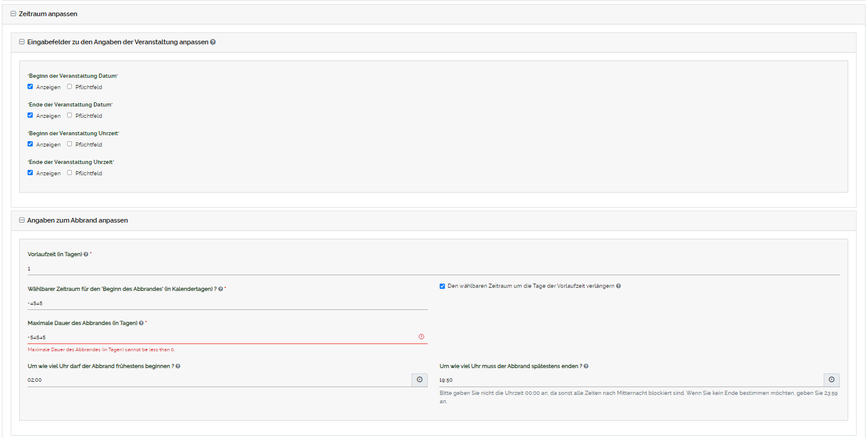Click help icon beside Vorlaufzeit verlängern checkbox
The width and height of the screenshot is (868, 438).
point(618,286)
